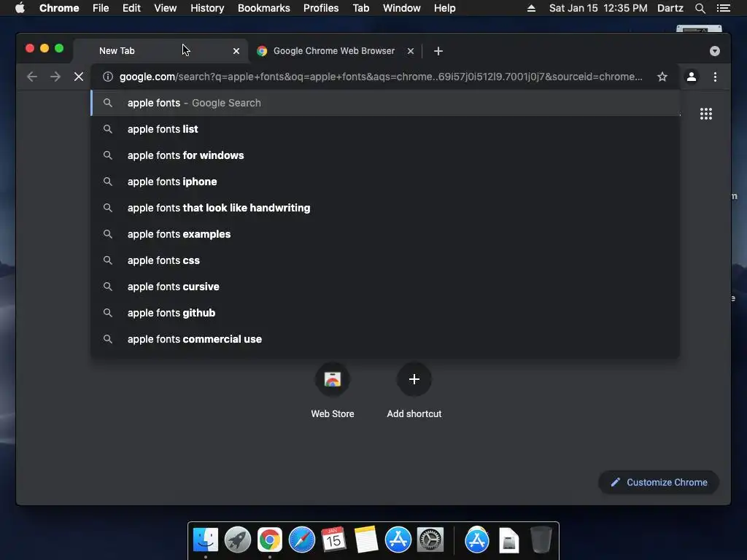Open Finder from the Dock

point(206,540)
